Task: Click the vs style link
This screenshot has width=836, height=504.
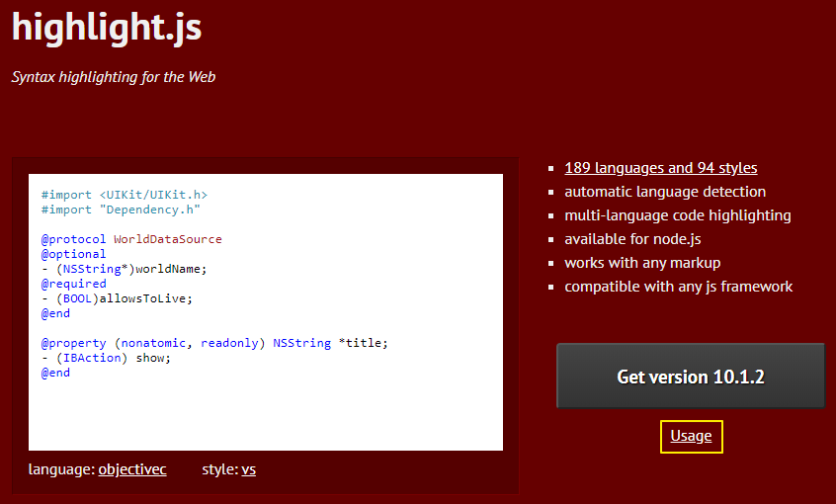Action: click(248, 469)
